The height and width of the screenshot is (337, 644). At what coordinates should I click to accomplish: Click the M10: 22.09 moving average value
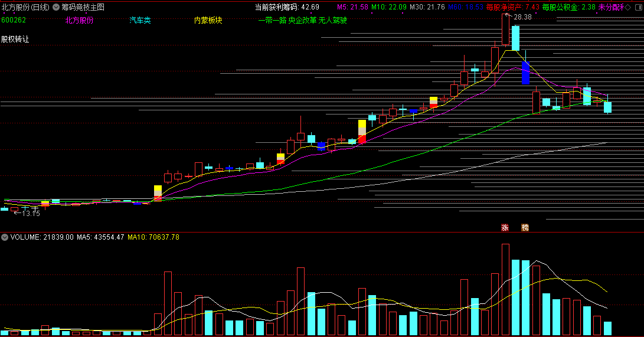click(389, 7)
